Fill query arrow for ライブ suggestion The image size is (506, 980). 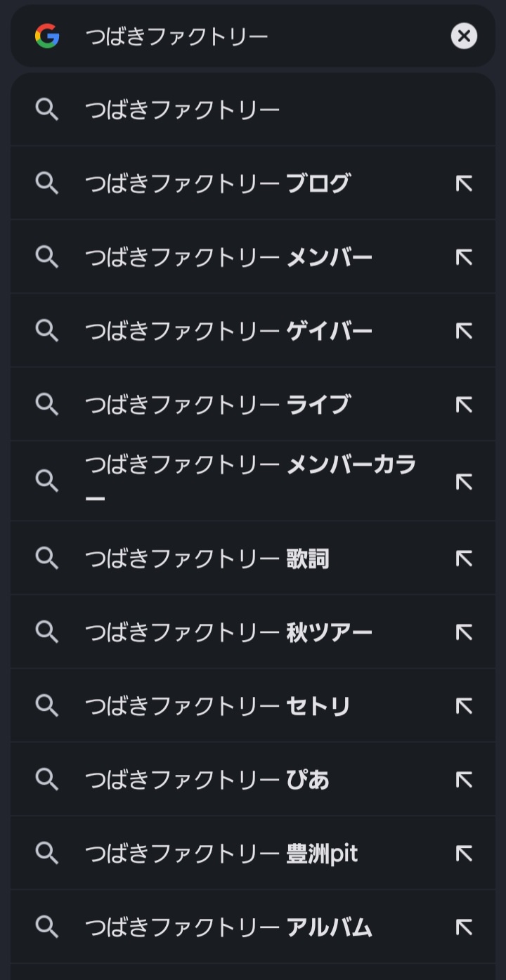click(x=464, y=405)
